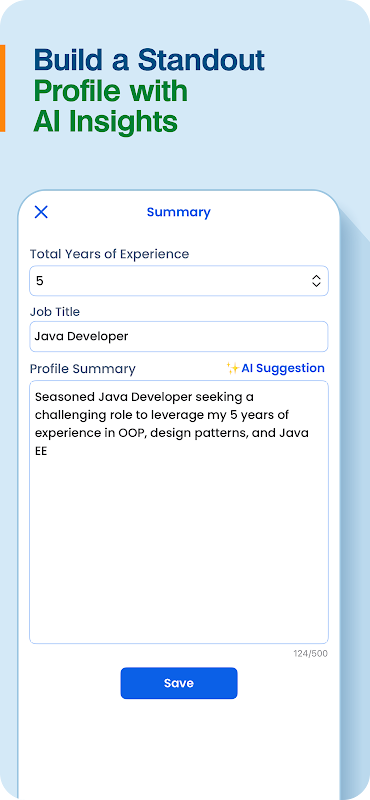This screenshot has width=370, height=800.
Task: Click the Build a Standout headline
Action: (149, 60)
